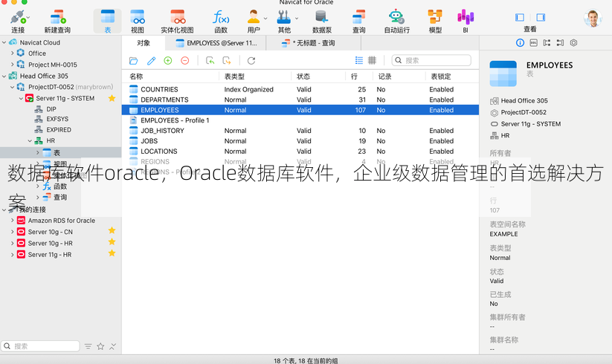Click the import wizard icon
This screenshot has height=364, width=612.
point(210,60)
